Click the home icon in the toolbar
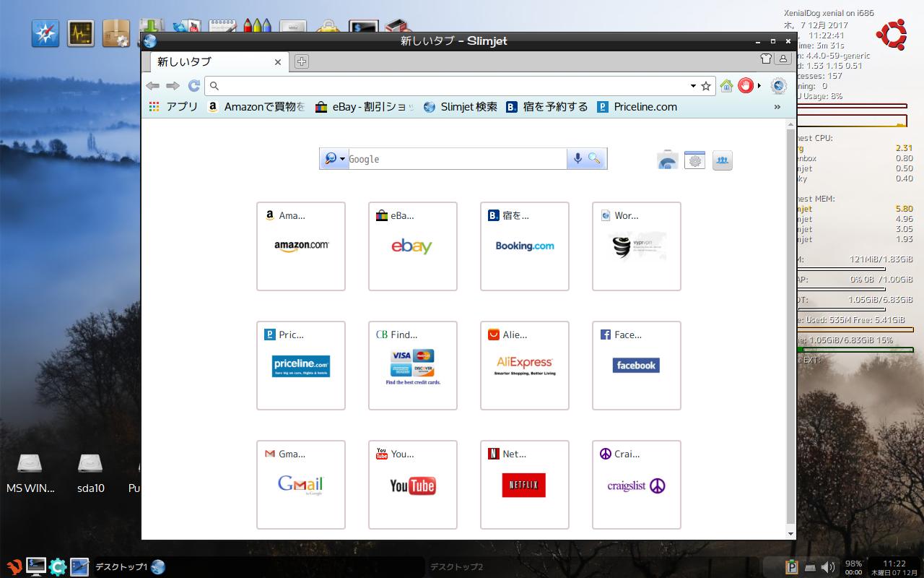The image size is (924, 578). click(726, 85)
